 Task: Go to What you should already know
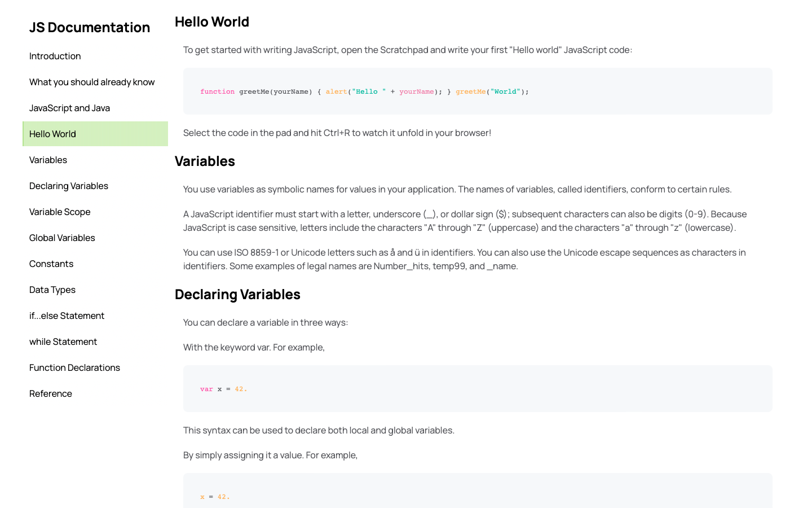click(x=92, y=82)
